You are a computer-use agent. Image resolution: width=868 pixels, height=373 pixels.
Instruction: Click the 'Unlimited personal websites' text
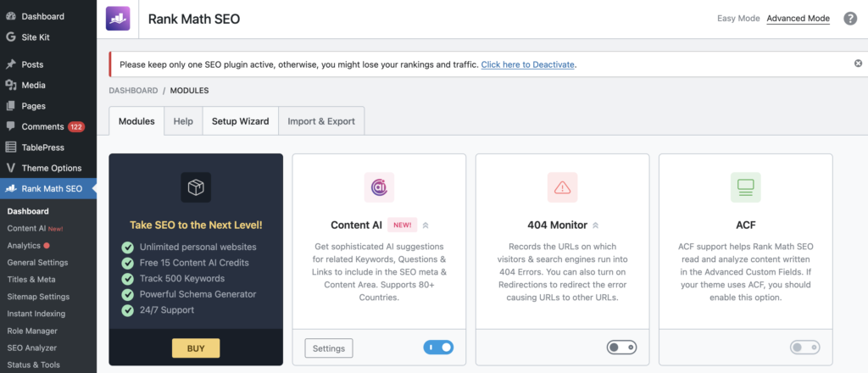198,247
